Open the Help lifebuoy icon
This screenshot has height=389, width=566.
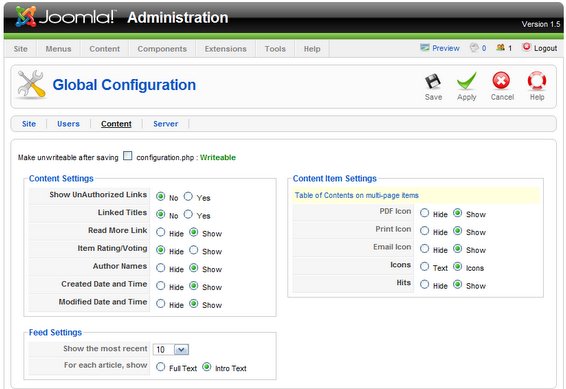[537, 81]
